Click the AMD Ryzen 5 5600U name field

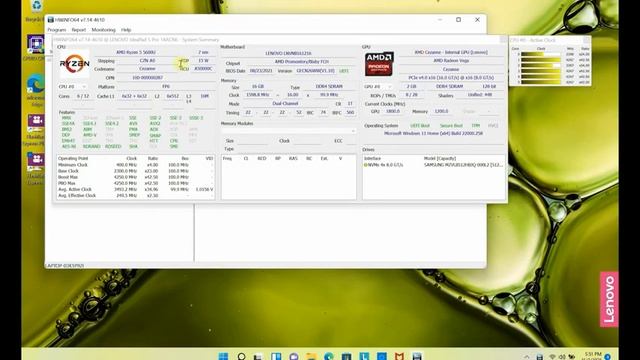point(136,52)
